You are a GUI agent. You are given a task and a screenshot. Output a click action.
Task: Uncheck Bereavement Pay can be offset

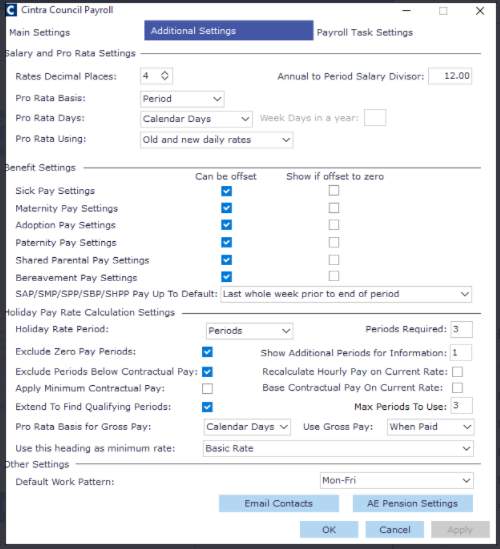pos(227,277)
